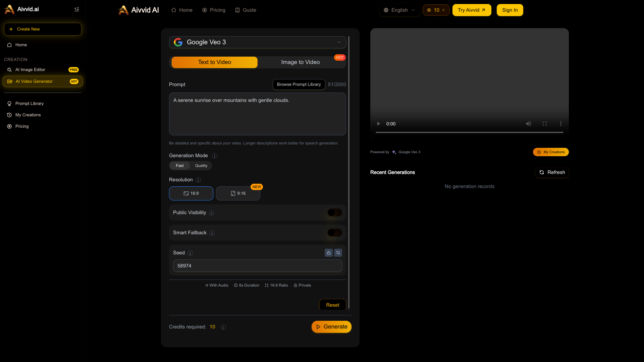Click the Generate button
Screen dimensions: 644x362
pyautogui.click(x=331, y=327)
